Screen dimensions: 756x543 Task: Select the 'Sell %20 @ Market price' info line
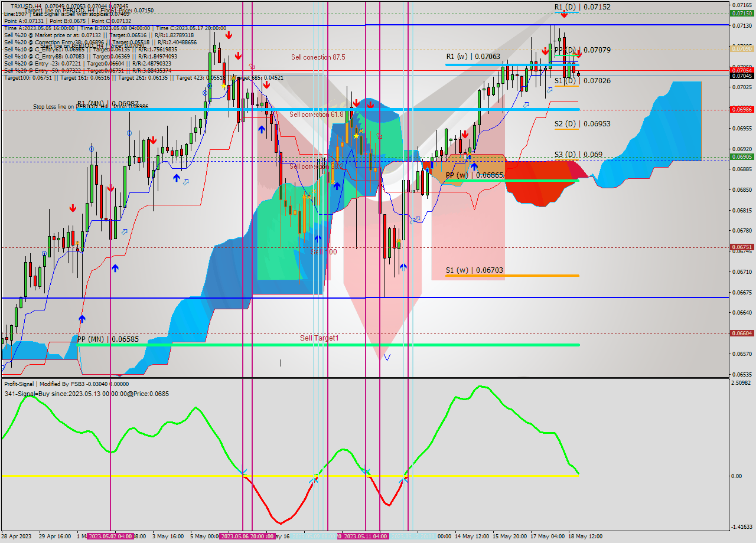pos(99,35)
